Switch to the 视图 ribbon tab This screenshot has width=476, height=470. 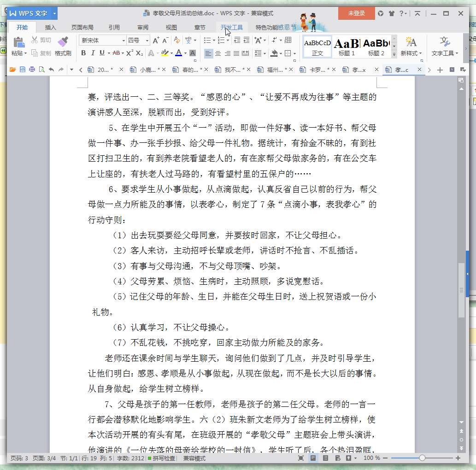[x=171, y=27]
